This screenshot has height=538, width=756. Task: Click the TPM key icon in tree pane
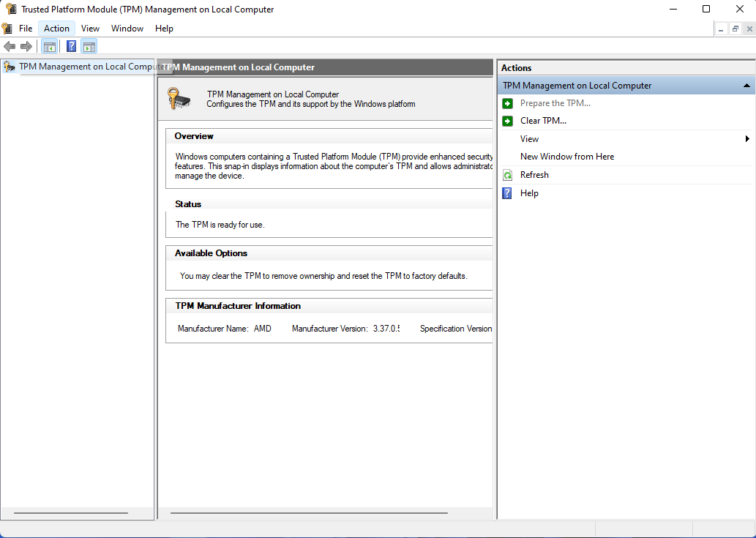10,67
